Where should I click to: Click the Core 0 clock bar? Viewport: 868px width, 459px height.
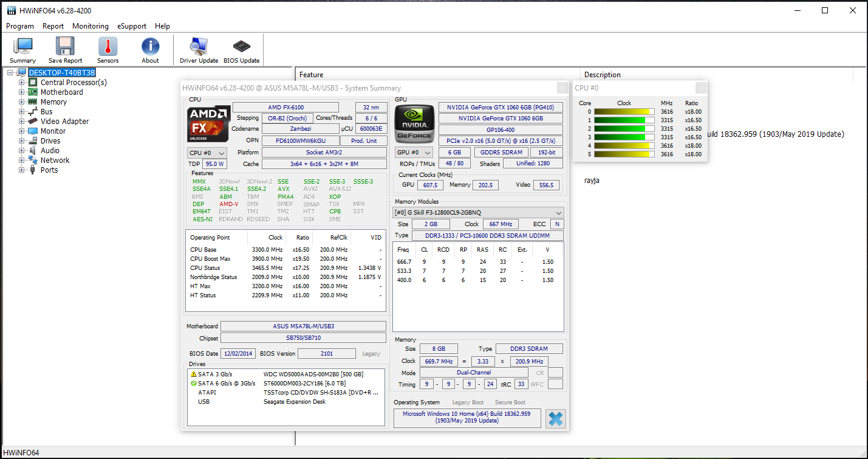coord(624,112)
